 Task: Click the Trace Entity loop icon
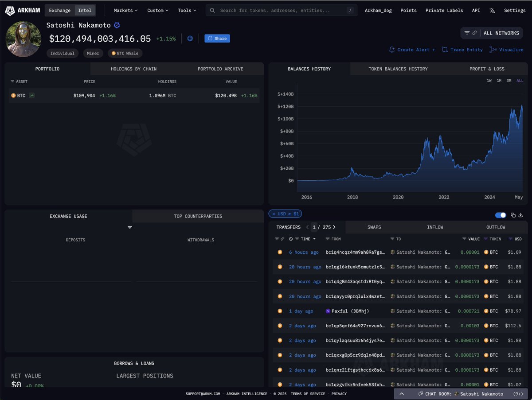[x=445, y=50]
